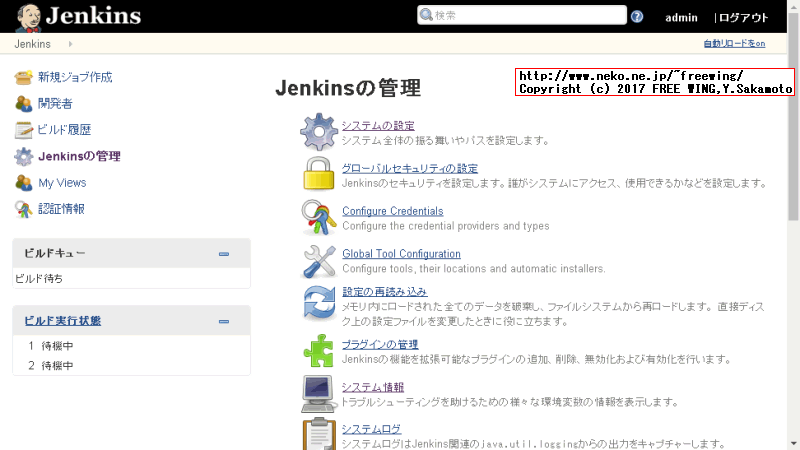Click the scrollbar down arrow

coord(793,444)
